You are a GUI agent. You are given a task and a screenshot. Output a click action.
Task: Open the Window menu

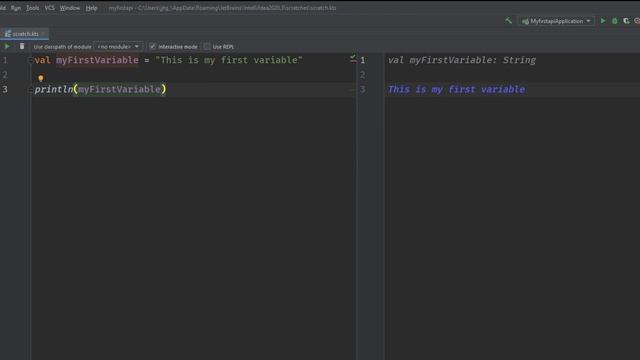[x=70, y=8]
